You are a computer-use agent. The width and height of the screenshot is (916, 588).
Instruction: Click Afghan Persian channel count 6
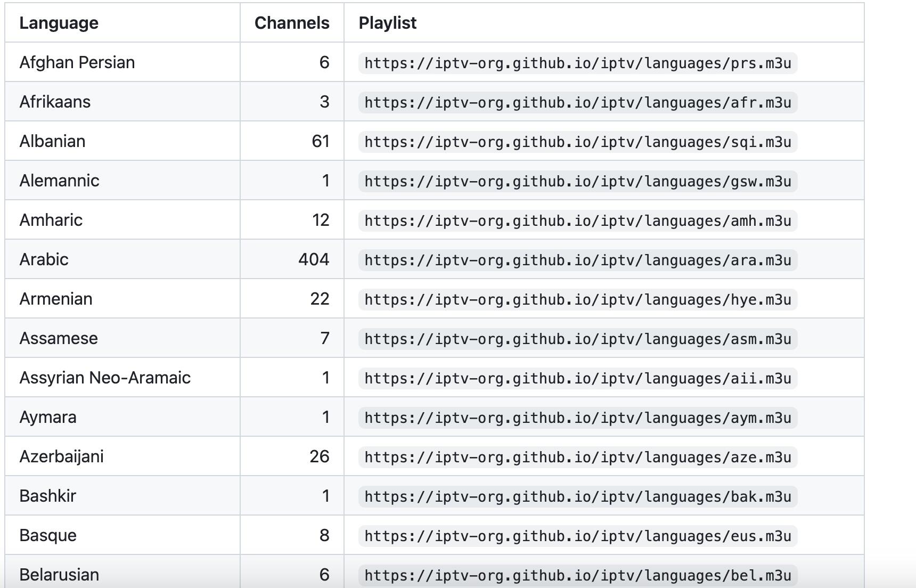pyautogui.click(x=324, y=62)
